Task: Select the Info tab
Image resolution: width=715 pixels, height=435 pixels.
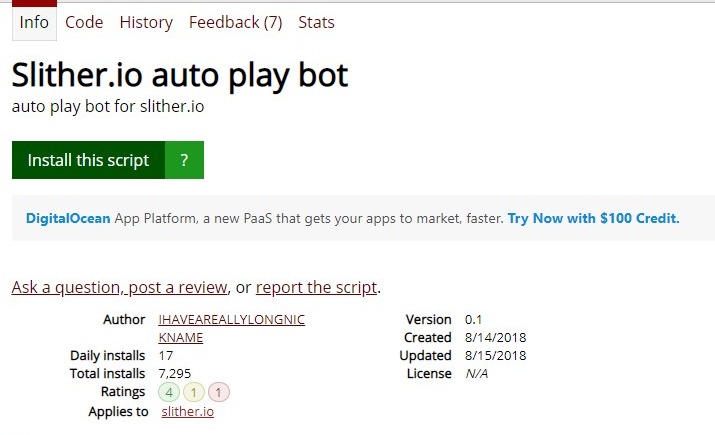Action: click(x=34, y=22)
